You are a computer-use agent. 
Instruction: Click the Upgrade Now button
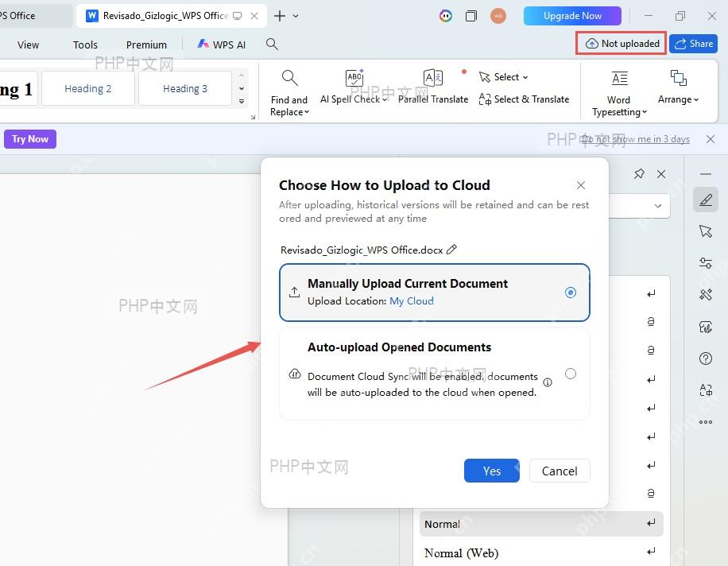point(572,16)
